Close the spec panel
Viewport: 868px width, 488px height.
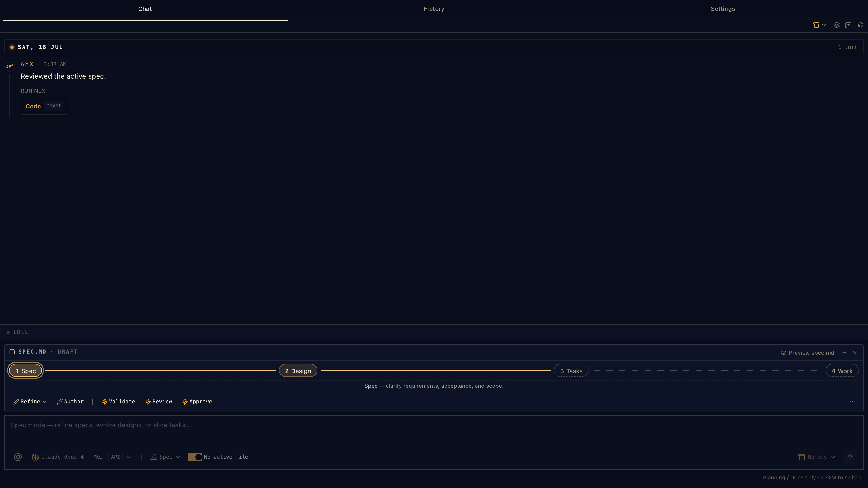(854, 353)
